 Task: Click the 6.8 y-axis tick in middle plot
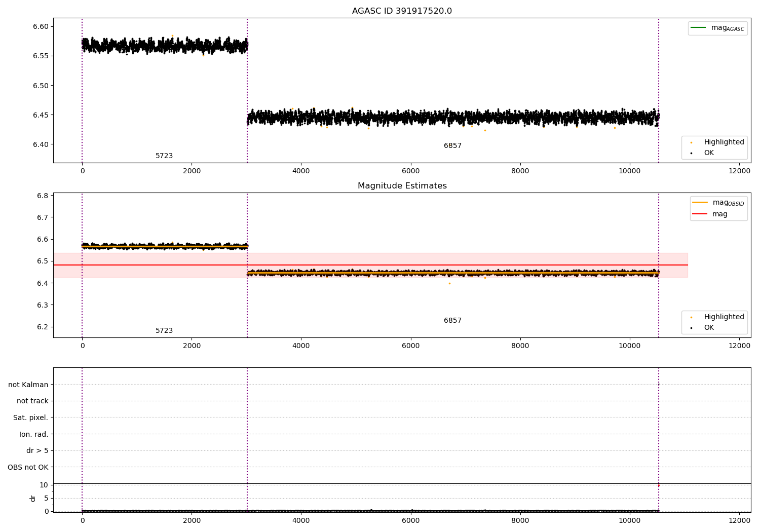[43, 196]
